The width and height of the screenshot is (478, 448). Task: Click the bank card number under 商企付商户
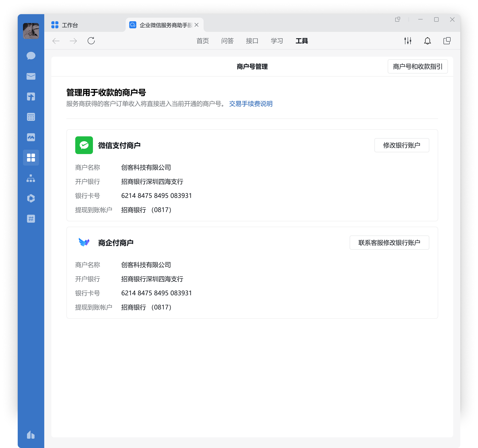coord(156,293)
